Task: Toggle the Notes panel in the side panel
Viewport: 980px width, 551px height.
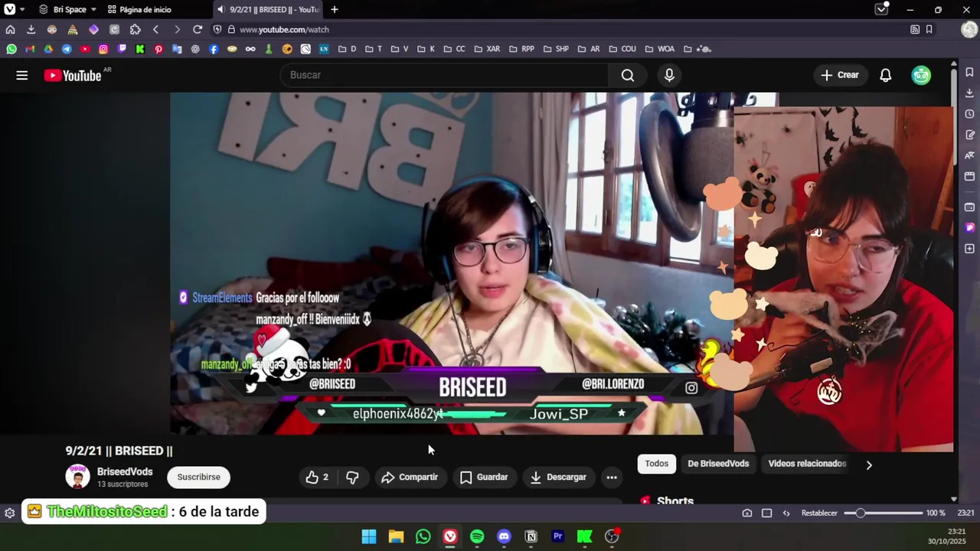Action: tap(969, 135)
